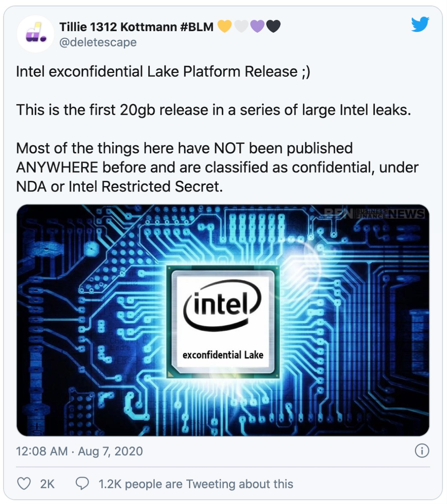This screenshot has width=447, height=504.
Task: Click the Business Finance News watermark
Action: point(374,213)
